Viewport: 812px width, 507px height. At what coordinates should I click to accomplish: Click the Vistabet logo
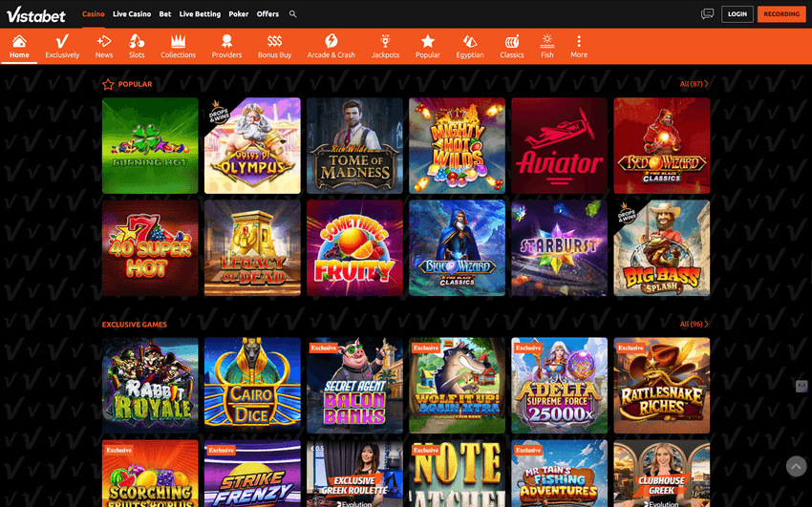coord(36,14)
